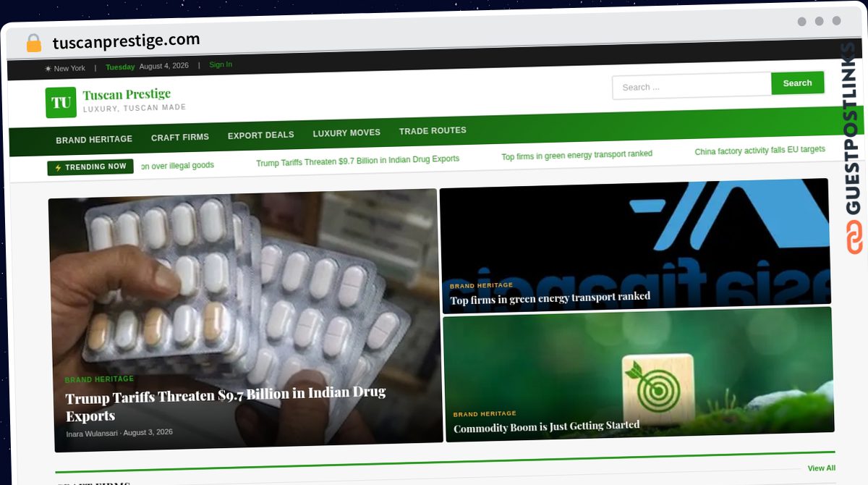868x485 pixels.
Task: Click Brand Heritage tag above Commodity Boom headline
Action: (485, 414)
